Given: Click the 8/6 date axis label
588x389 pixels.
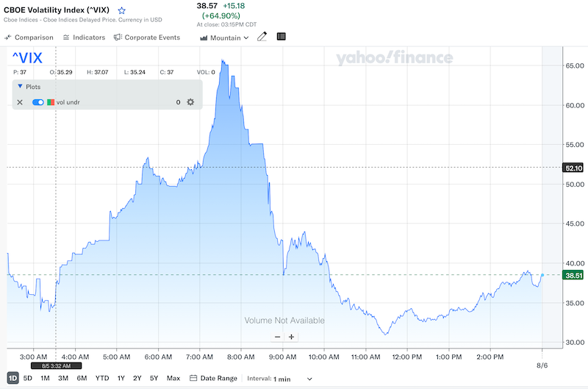Looking at the screenshot, I should point(542,365).
